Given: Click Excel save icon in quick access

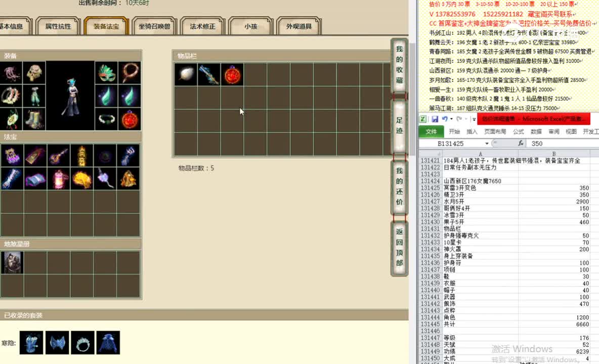Looking at the screenshot, I should coord(435,119).
